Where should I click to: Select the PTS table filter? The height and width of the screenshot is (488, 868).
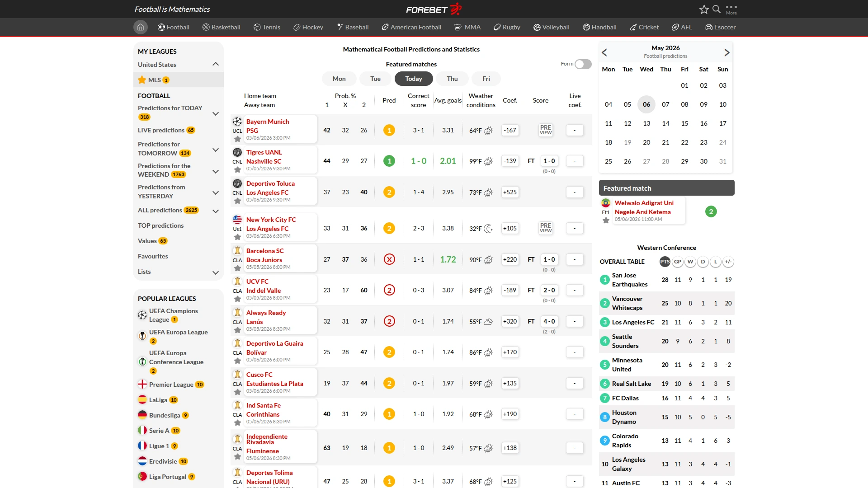(x=665, y=262)
